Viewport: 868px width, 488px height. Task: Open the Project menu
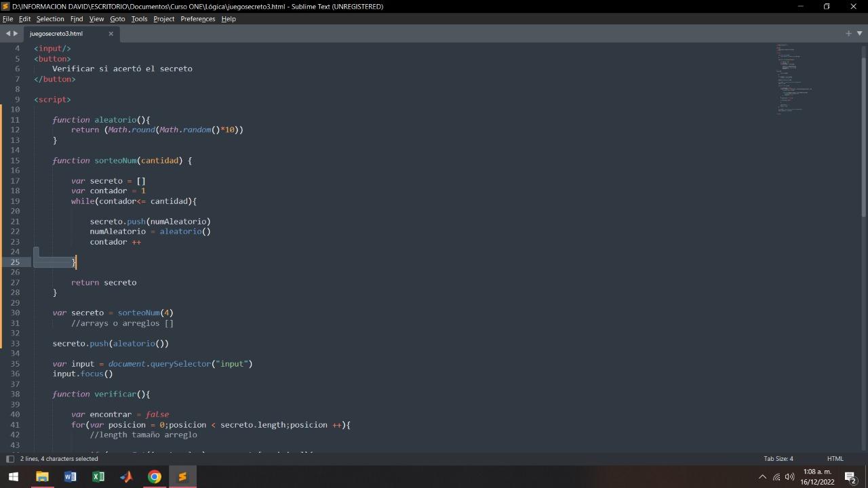[x=164, y=19]
